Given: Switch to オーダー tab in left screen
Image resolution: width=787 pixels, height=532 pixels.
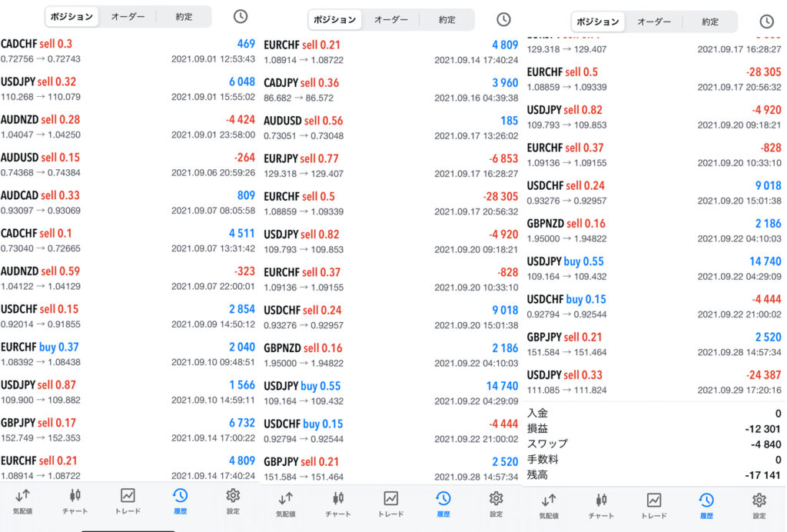Looking at the screenshot, I should 128,16.
